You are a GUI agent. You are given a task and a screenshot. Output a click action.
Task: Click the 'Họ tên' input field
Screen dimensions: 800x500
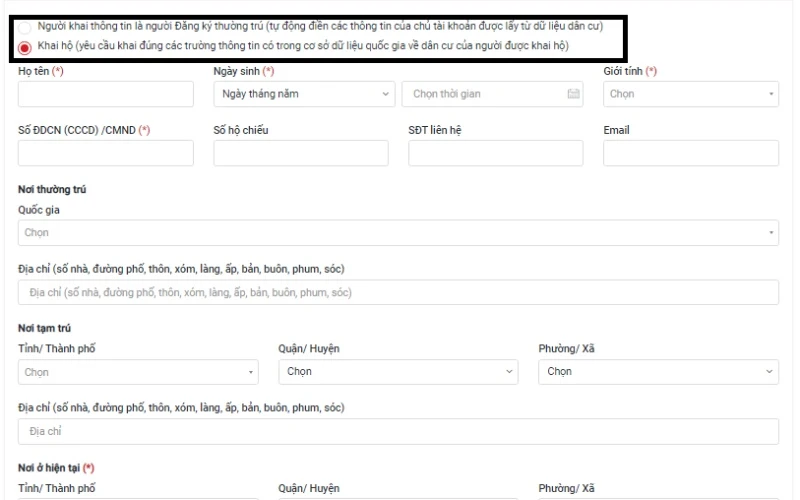tap(106, 94)
